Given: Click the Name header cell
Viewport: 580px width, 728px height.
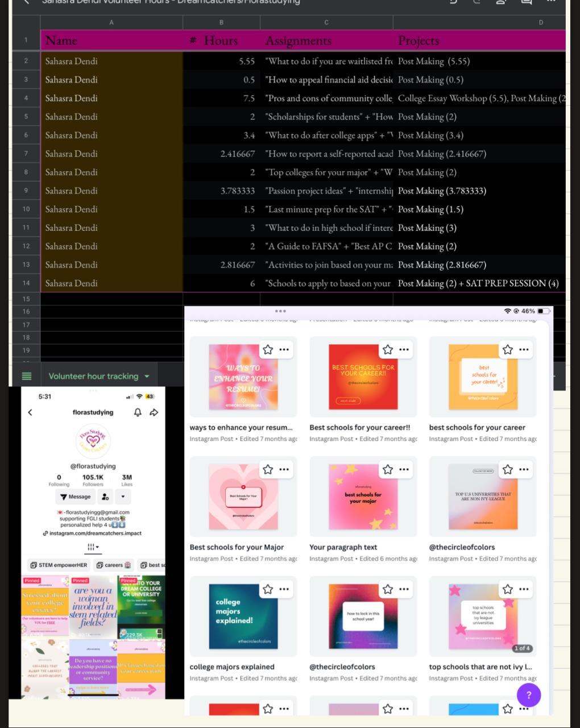Looking at the screenshot, I should tap(111, 40).
